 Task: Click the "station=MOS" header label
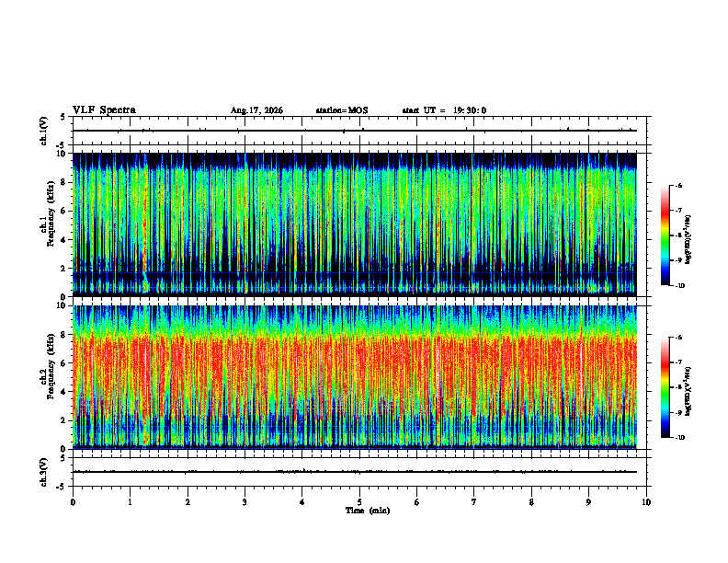[342, 110]
